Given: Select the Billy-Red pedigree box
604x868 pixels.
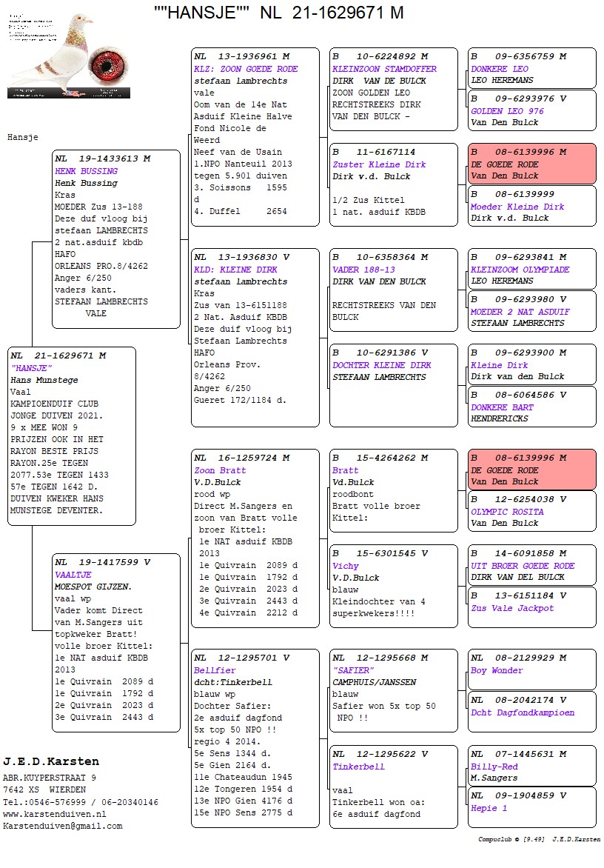Looking at the screenshot, I should [x=531, y=766].
